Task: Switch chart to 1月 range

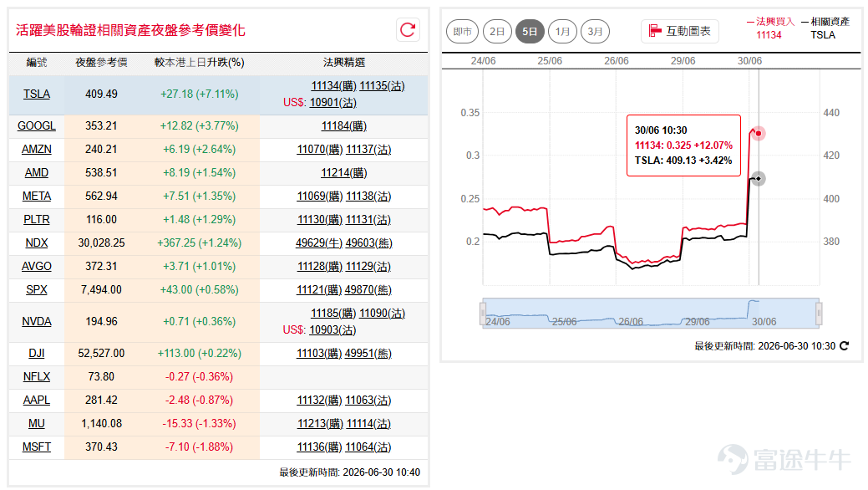Action: point(562,32)
